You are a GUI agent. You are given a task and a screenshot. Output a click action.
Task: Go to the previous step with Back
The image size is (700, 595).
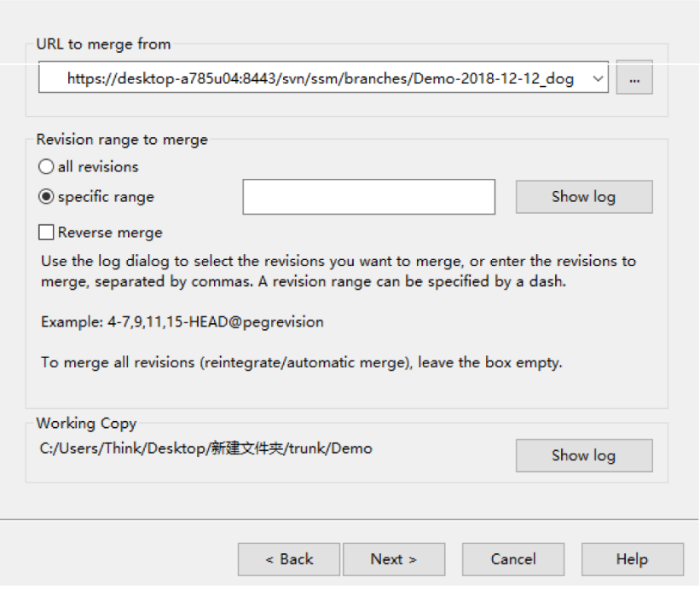(289, 559)
